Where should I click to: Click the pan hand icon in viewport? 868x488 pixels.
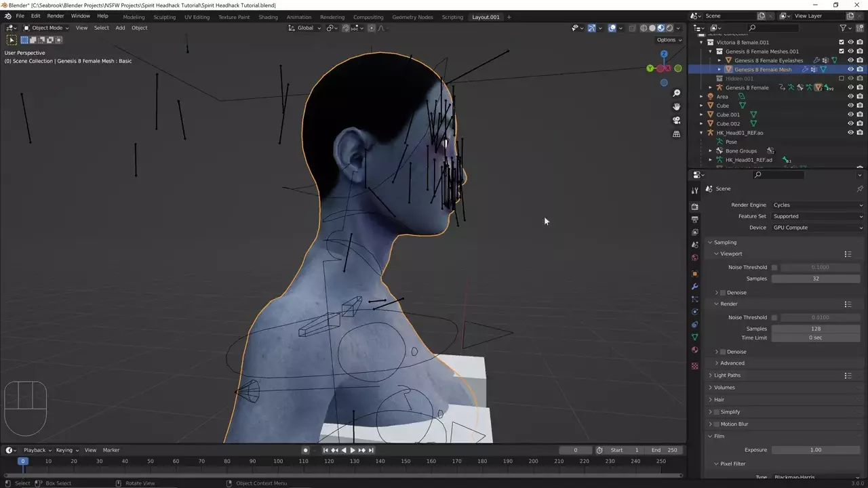point(676,106)
